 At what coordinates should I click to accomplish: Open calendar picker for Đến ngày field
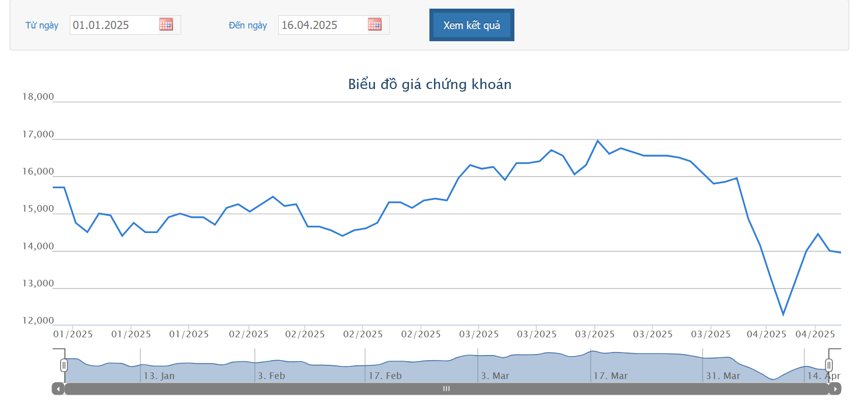pyautogui.click(x=374, y=24)
